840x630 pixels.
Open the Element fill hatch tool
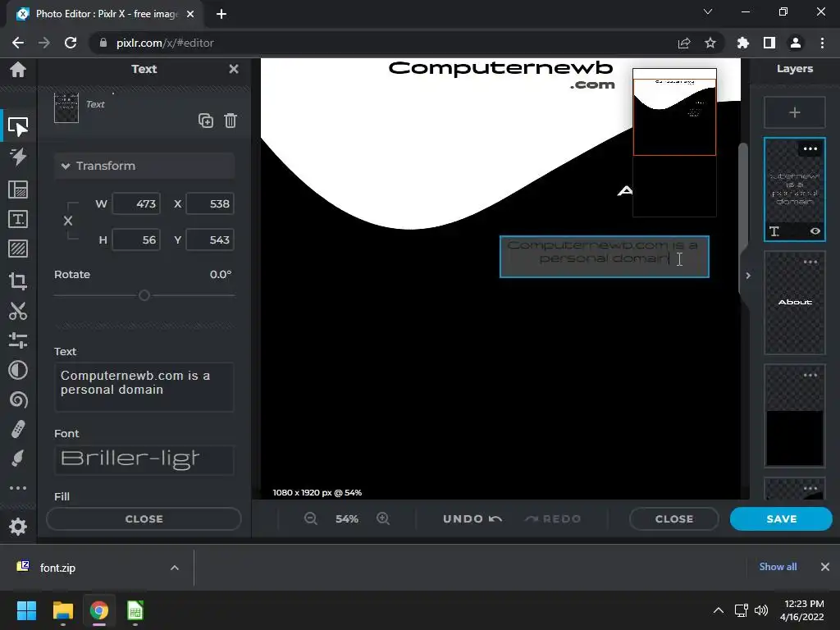point(18,249)
